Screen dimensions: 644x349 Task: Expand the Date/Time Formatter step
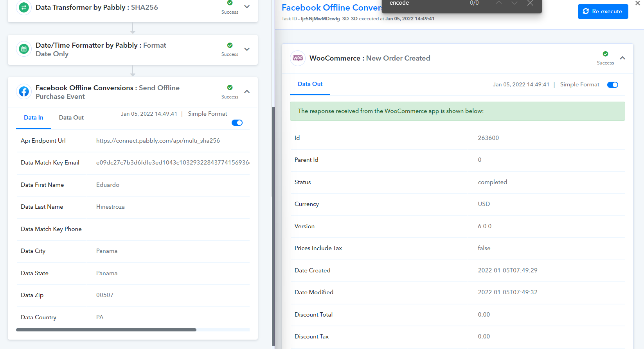tap(247, 49)
